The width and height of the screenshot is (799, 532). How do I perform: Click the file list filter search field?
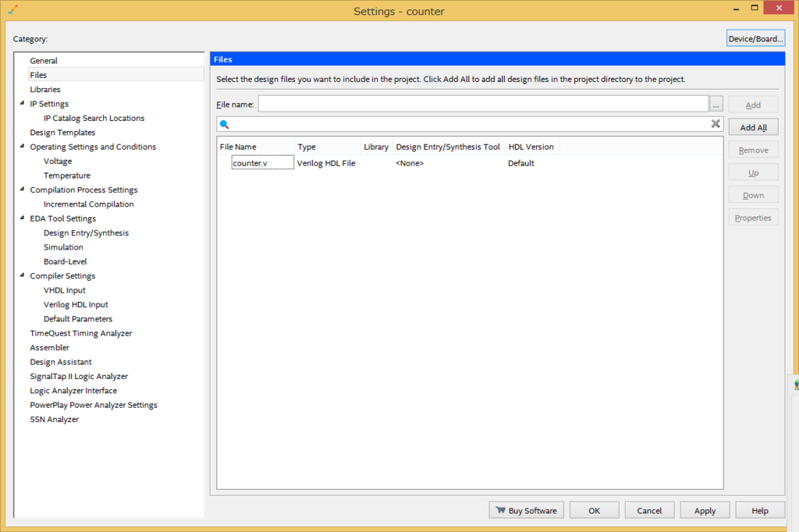(x=470, y=124)
